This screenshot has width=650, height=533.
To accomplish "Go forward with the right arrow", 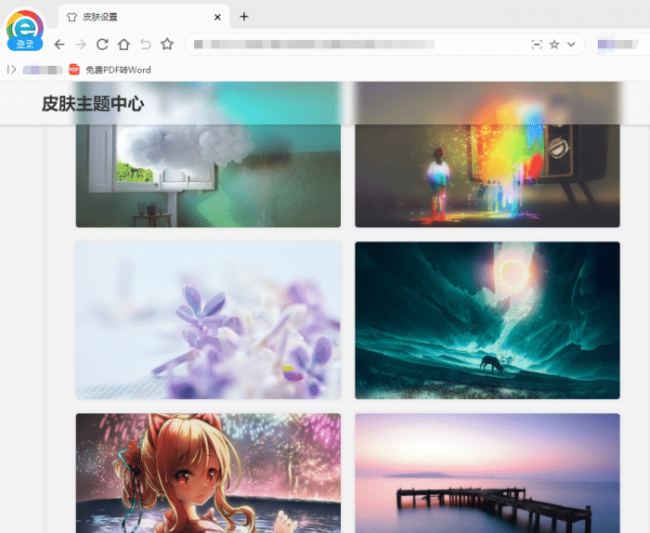I will tap(81, 44).
